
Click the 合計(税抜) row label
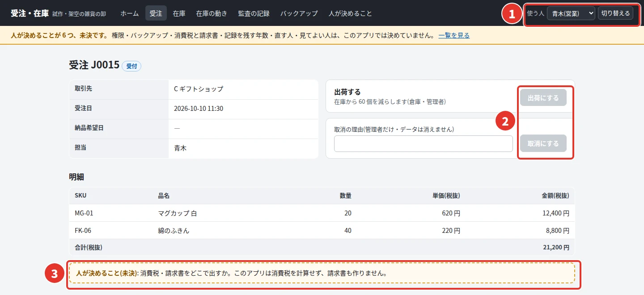coord(89,247)
